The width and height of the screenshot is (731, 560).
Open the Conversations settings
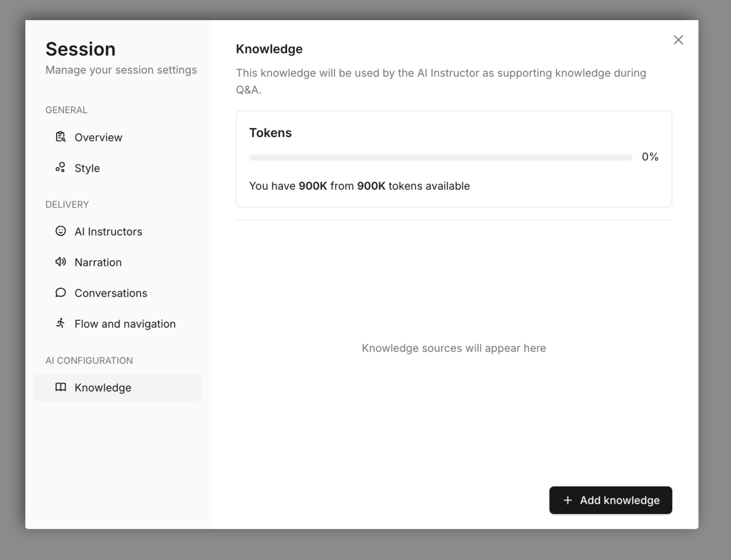click(111, 293)
